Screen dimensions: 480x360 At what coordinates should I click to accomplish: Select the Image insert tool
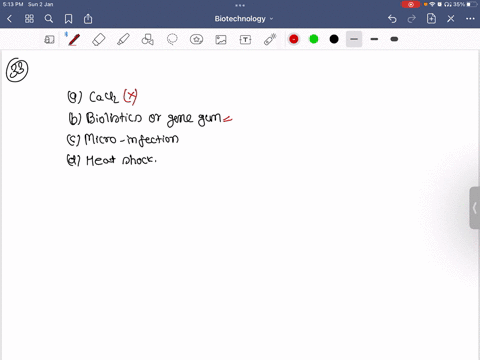[x=221, y=40]
